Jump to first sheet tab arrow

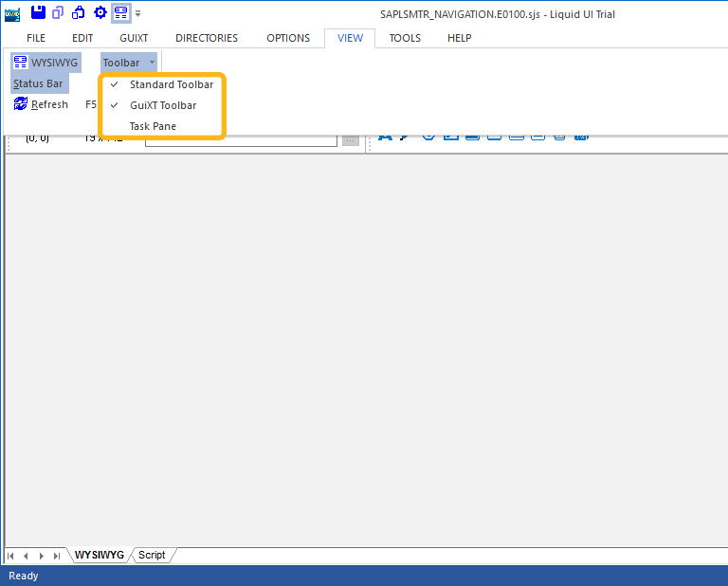(11, 556)
